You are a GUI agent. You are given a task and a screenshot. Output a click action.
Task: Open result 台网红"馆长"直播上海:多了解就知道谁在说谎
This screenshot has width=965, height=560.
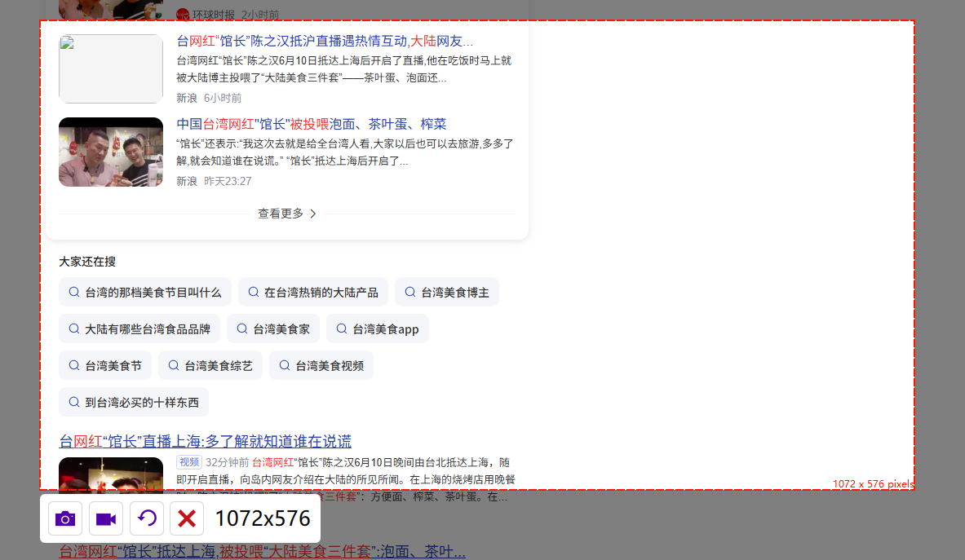pos(205,441)
